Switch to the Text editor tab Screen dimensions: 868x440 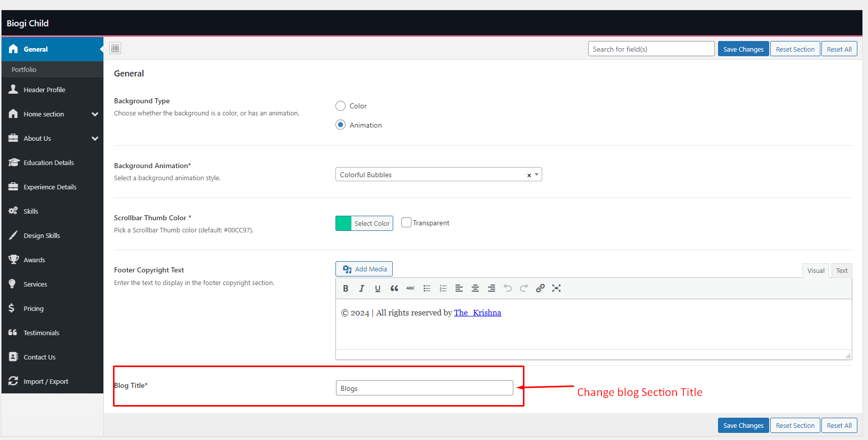tap(842, 270)
